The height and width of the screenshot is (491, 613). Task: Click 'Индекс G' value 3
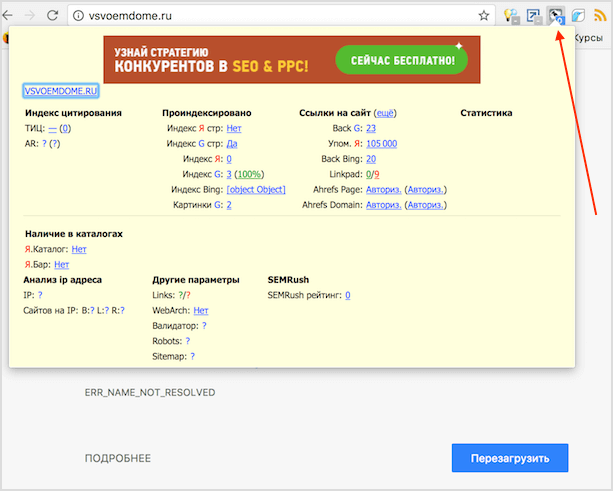point(229,174)
